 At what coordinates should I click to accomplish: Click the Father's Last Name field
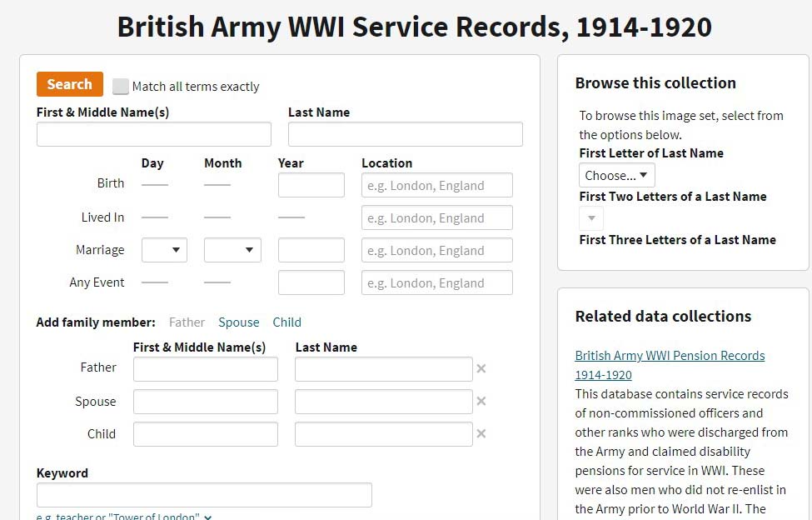(x=383, y=369)
